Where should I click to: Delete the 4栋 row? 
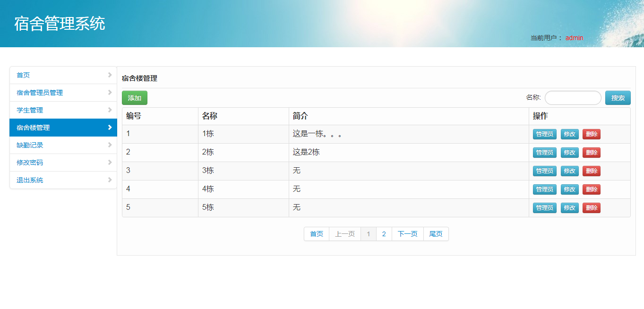coord(592,189)
